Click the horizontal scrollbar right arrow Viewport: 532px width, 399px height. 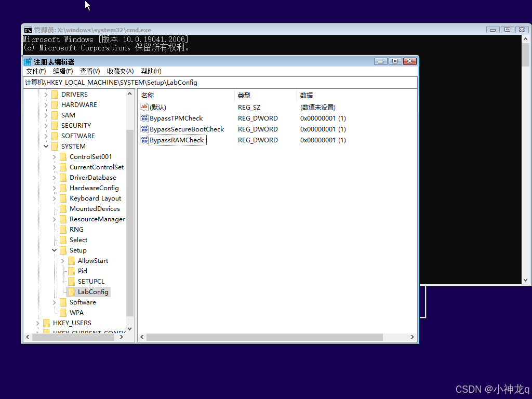pos(411,337)
